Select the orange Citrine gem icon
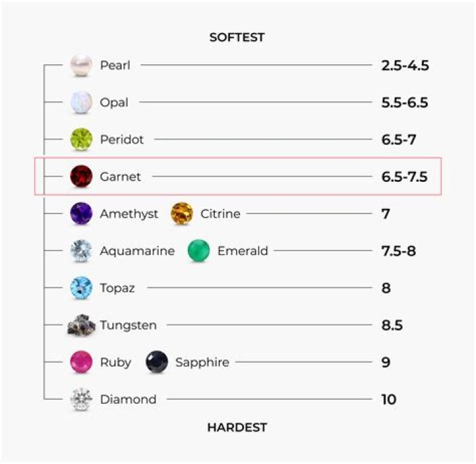This screenshot has height=464, width=476. (182, 213)
